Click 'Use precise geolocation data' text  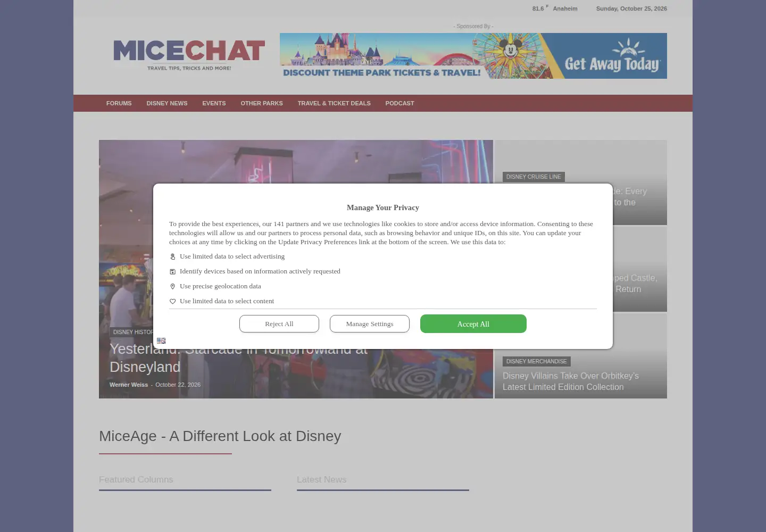click(220, 286)
